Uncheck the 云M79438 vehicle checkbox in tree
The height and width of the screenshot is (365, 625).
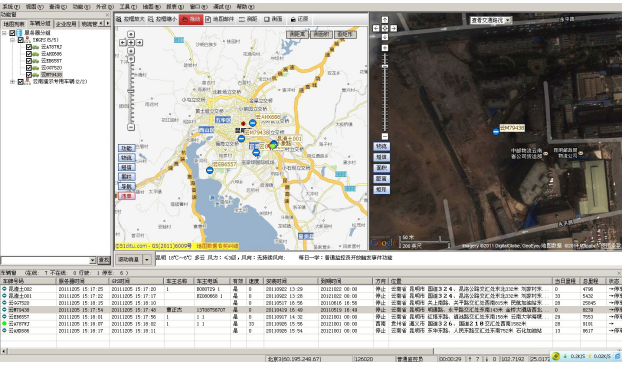29,75
